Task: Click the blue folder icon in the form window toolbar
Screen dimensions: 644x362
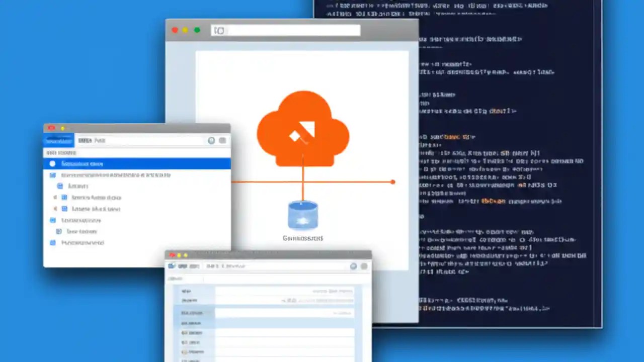Action: coord(172,266)
